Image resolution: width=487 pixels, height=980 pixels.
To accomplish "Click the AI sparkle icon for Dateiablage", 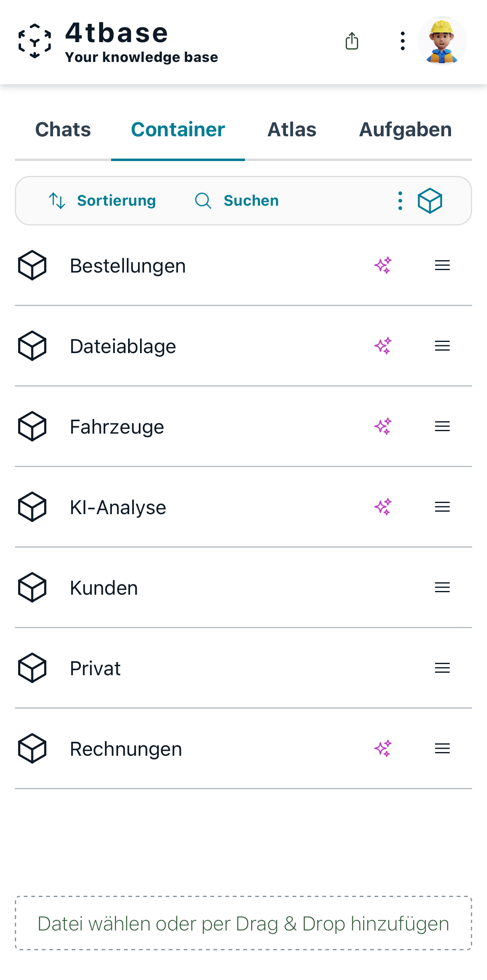I will click(x=383, y=346).
